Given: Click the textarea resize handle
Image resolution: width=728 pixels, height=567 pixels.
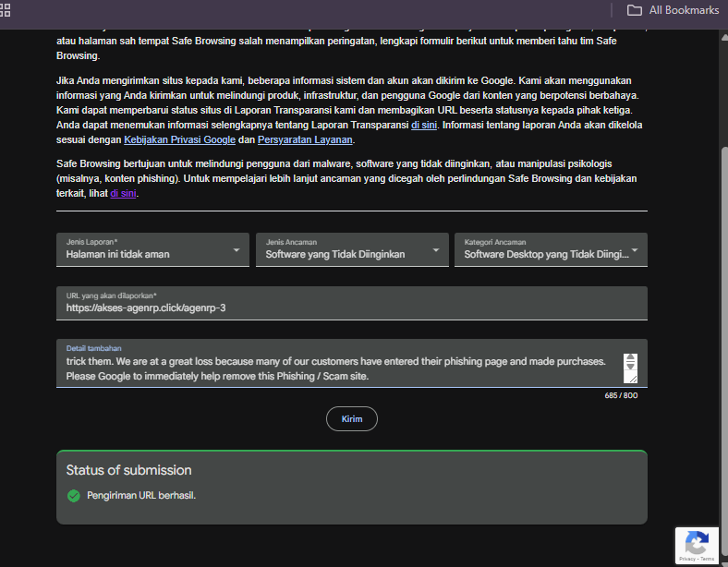Looking at the screenshot, I should point(632,379).
